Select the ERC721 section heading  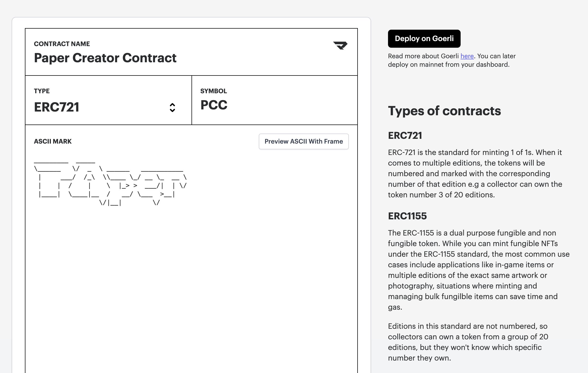click(x=405, y=136)
